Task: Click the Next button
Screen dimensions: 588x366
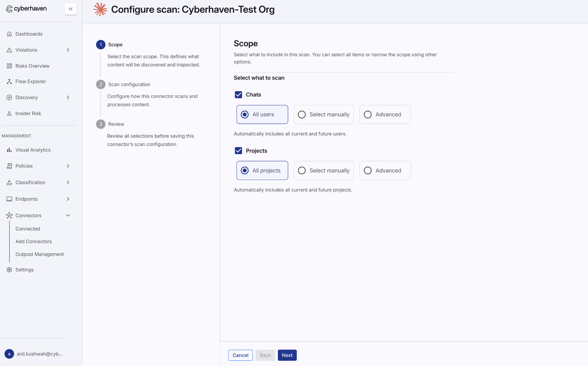Action: click(287, 355)
